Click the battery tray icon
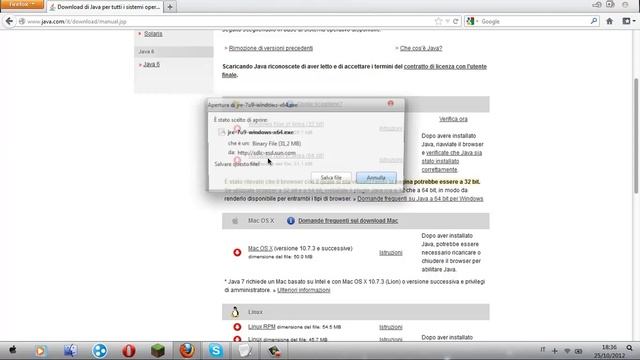The width and height of the screenshot is (640, 360). tap(579, 351)
